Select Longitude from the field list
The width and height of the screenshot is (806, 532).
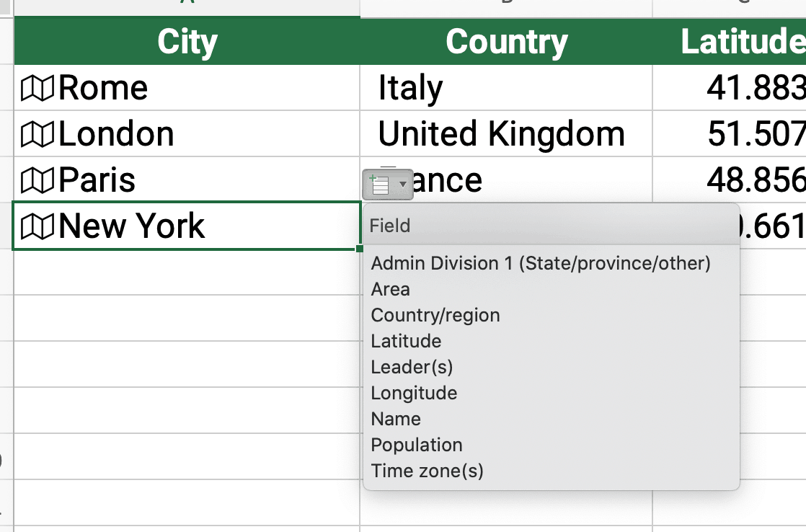pos(414,393)
